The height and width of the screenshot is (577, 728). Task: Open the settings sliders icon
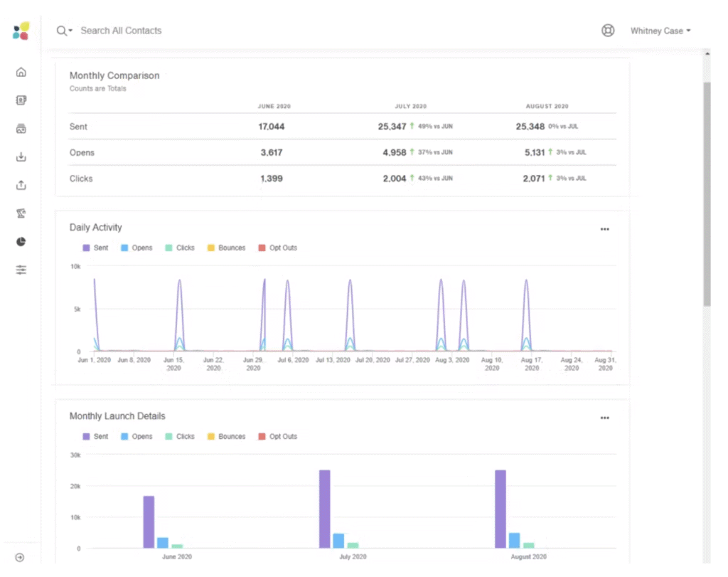(x=21, y=270)
